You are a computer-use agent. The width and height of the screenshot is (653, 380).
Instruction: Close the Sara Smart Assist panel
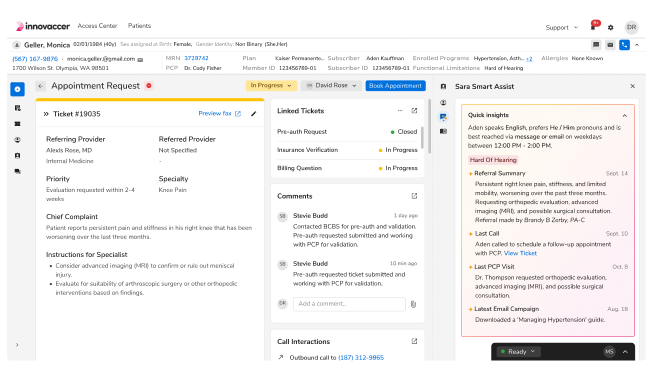633,86
